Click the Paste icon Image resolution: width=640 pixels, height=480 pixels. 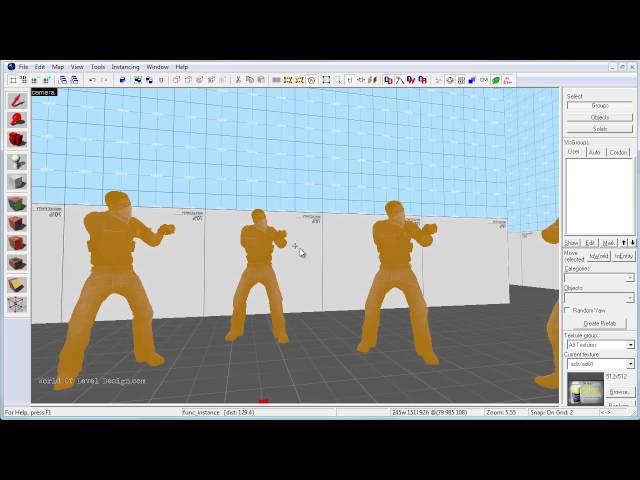pos(261,80)
